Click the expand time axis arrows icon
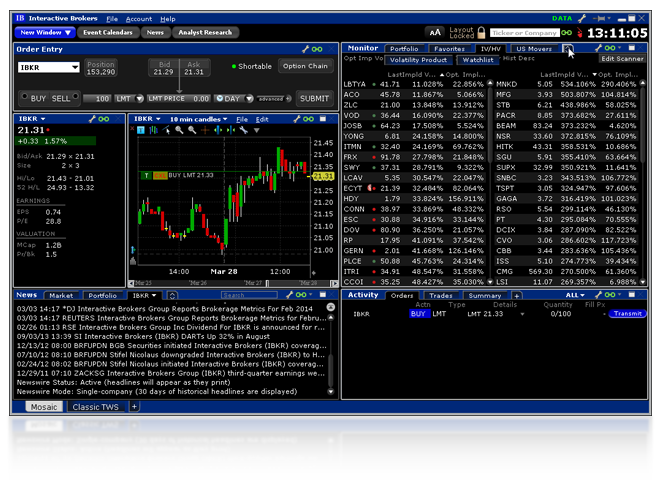 coord(218,130)
